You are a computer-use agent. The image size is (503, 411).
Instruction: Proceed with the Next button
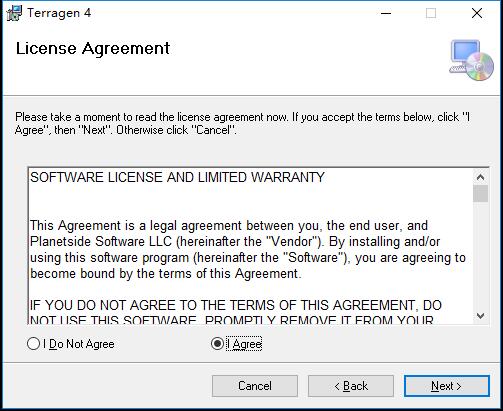pos(447,386)
